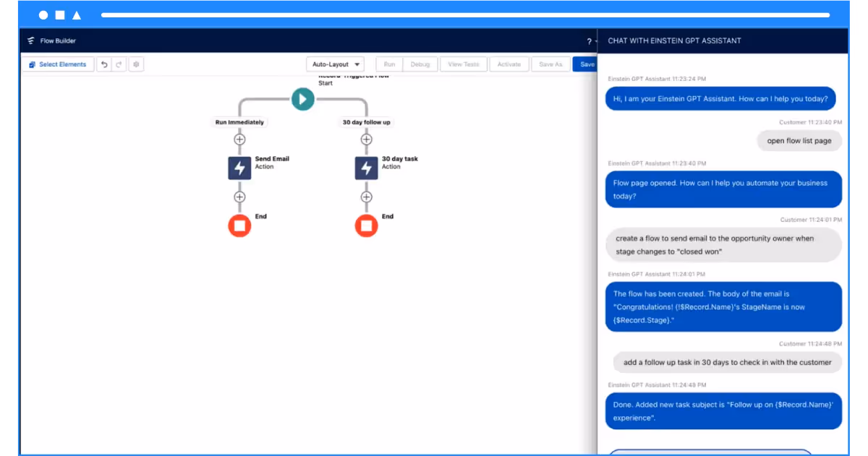The width and height of the screenshot is (868, 456).
Task: Add element below 30 day follow up label
Action: pos(366,139)
